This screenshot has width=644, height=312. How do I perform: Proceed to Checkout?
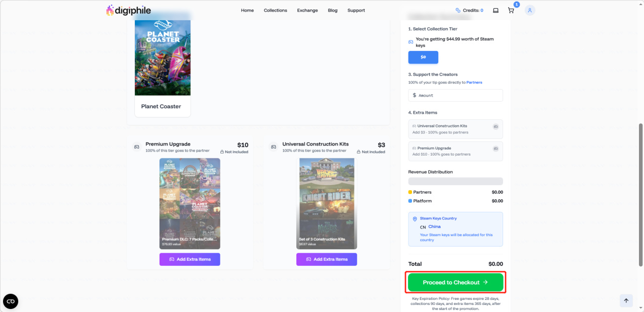(455, 282)
